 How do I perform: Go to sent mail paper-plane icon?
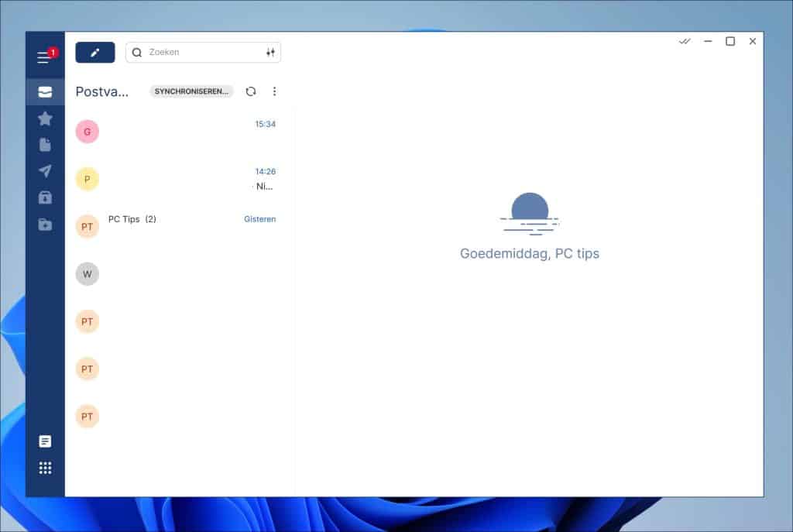click(x=45, y=171)
